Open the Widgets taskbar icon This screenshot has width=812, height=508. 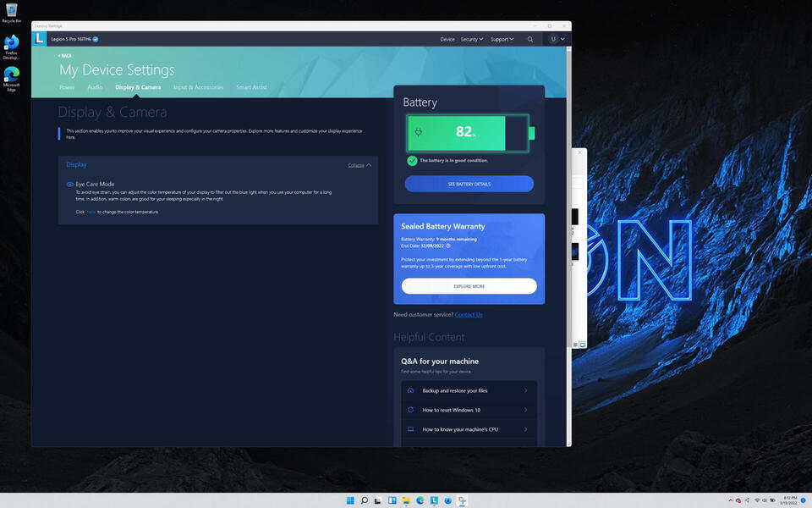click(392, 500)
